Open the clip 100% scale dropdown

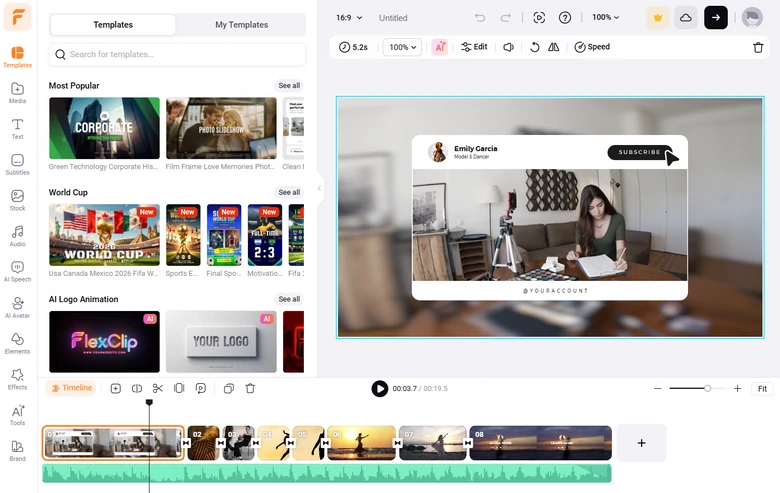[x=402, y=47]
